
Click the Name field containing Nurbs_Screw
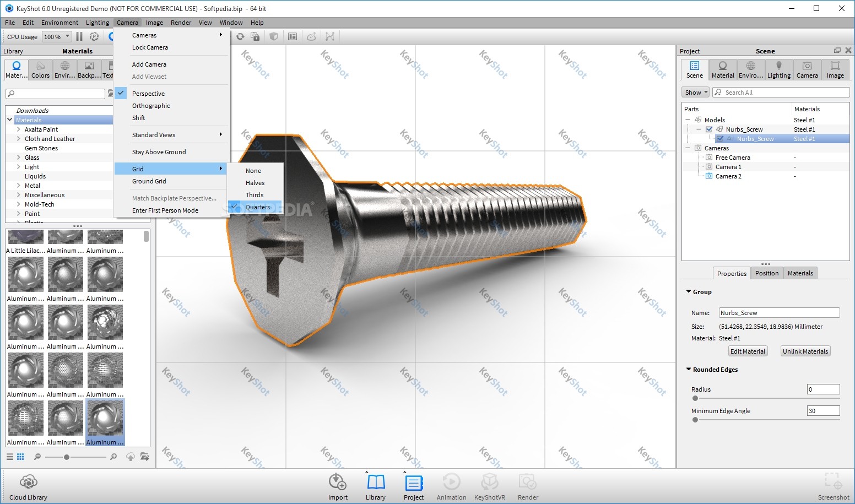[x=779, y=313]
